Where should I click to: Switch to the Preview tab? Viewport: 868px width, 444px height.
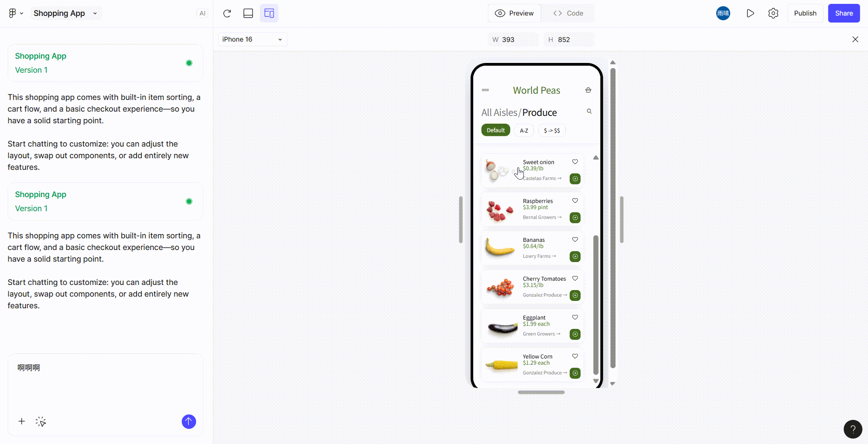point(514,13)
